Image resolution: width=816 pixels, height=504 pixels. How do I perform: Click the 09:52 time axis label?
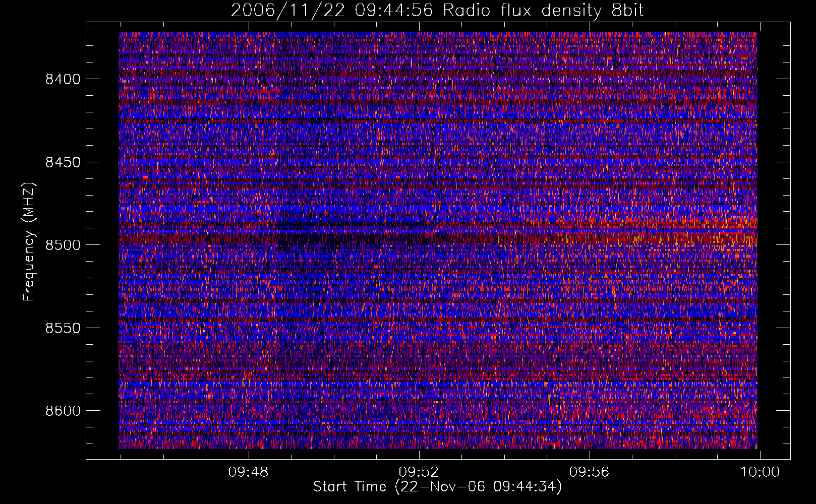coord(419,472)
